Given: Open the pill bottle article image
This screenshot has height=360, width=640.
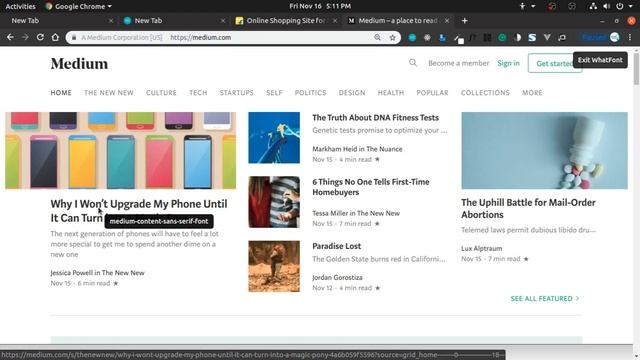Looking at the screenshot, I should point(544,150).
